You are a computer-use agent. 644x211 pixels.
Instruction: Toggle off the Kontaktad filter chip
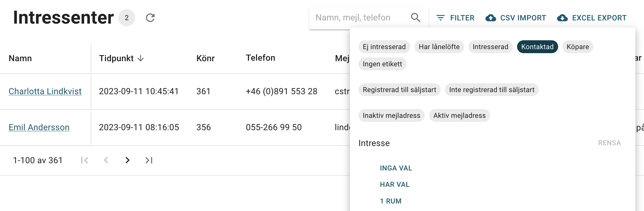[x=537, y=46]
